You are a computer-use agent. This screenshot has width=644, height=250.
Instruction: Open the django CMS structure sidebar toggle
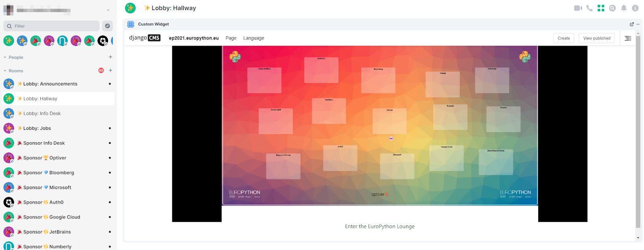click(628, 38)
